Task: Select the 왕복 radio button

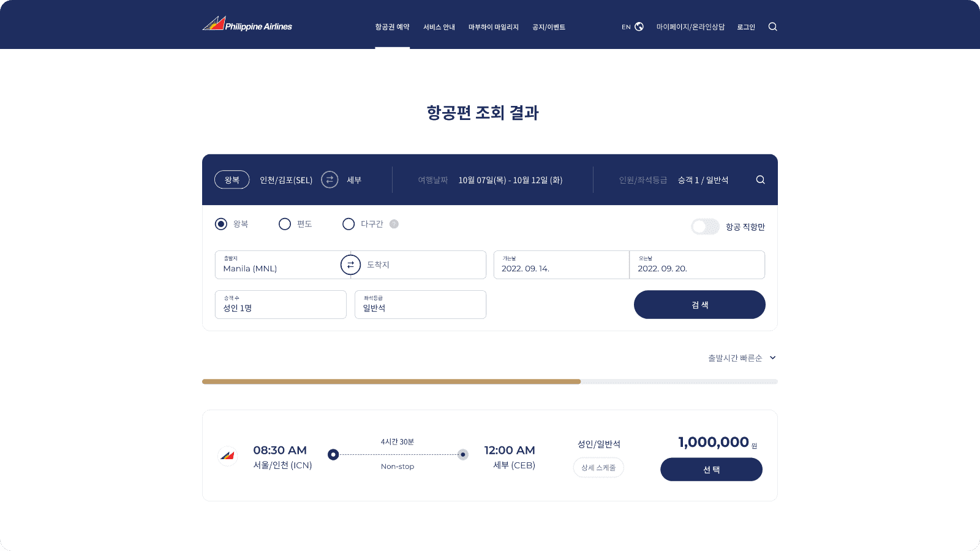Action: (x=221, y=224)
